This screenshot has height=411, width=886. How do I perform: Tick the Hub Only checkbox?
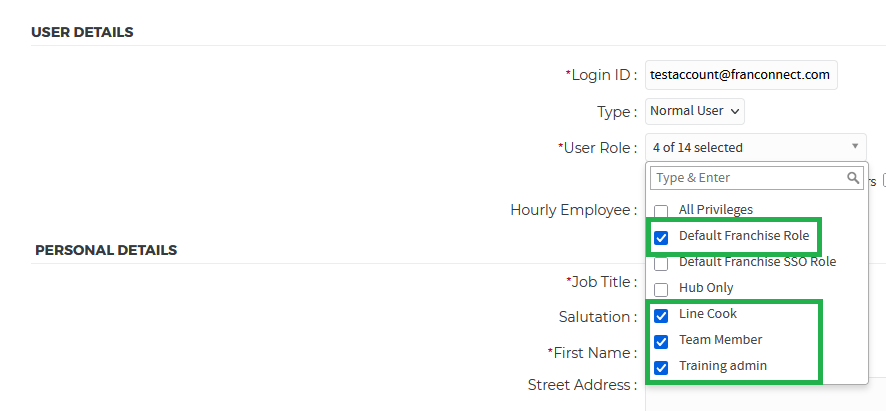click(x=661, y=289)
